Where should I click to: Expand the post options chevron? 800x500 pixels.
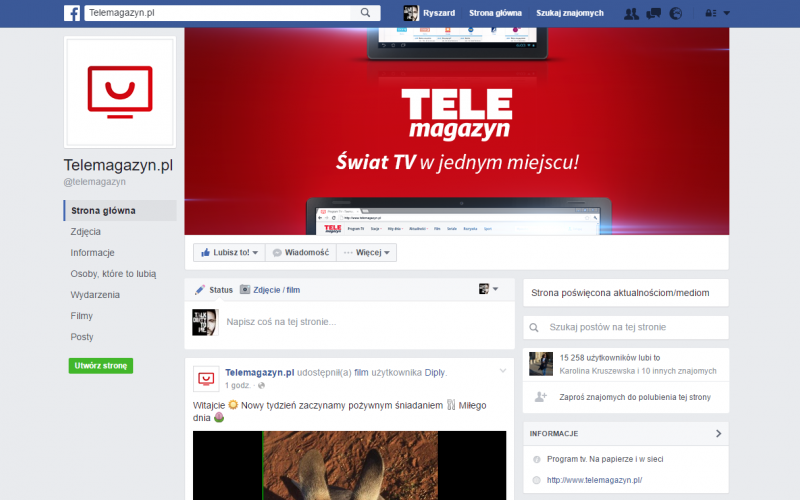[503, 371]
